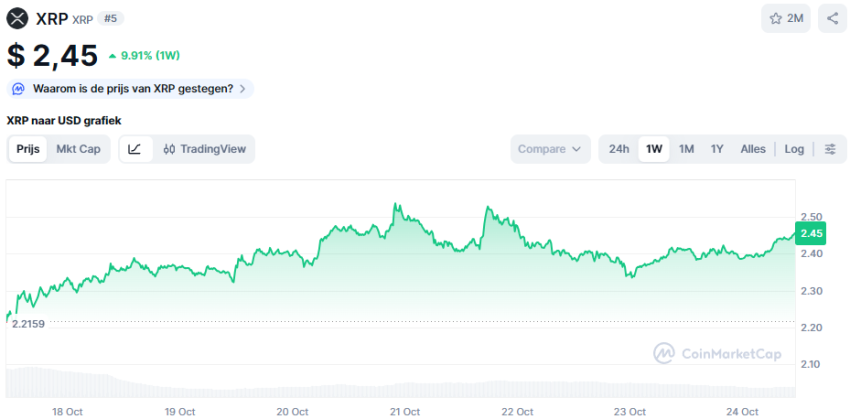Viewport: 850px width, 419px height.
Task: Click the XRP coin logo icon
Action: pos(18,18)
